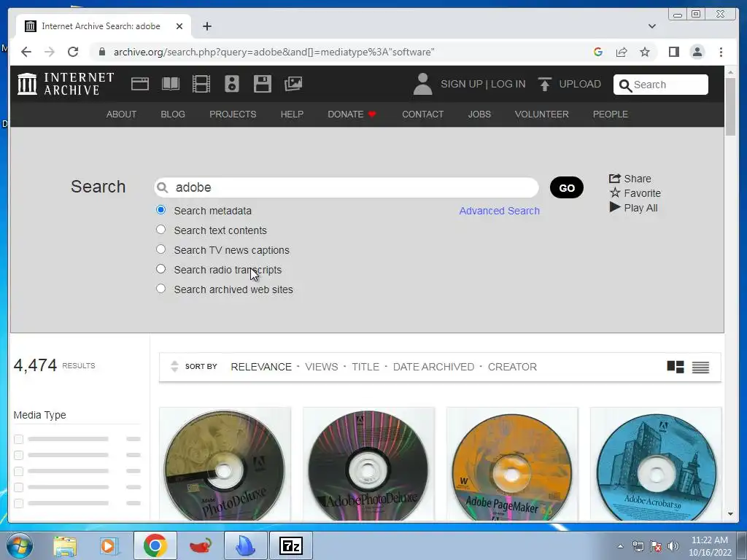The image size is (747, 560).
Task: Sort results by CREATOR
Action: [512, 367]
